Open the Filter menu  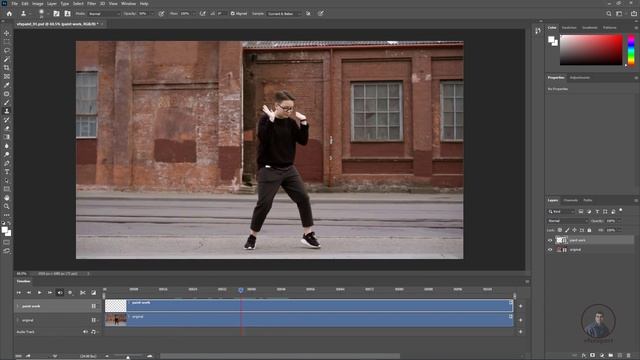[x=91, y=4]
